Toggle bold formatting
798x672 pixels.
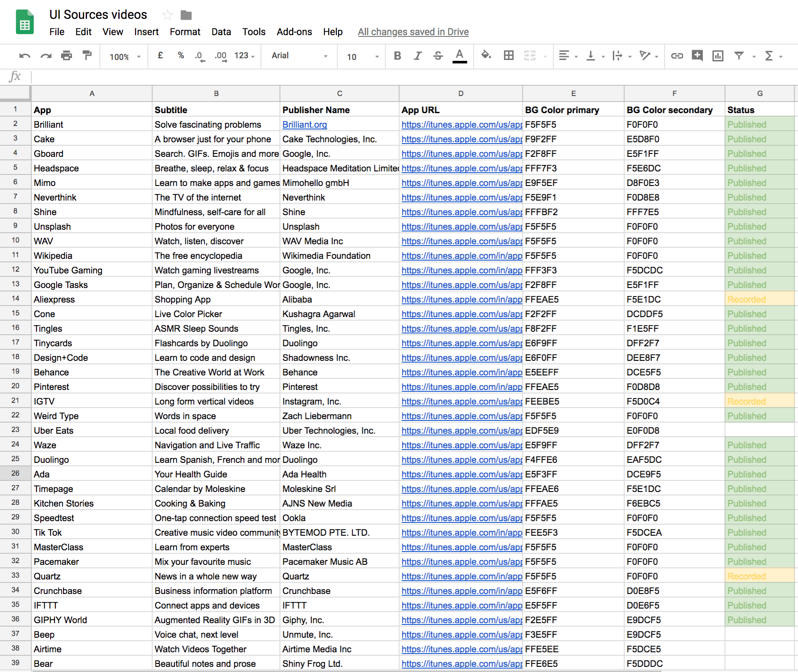397,56
